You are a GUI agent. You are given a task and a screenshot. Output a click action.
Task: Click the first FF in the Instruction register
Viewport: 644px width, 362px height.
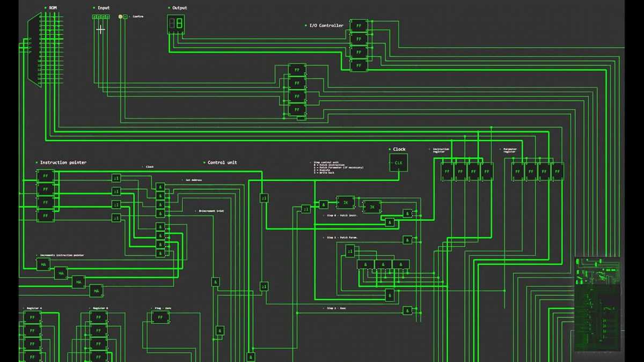point(447,170)
